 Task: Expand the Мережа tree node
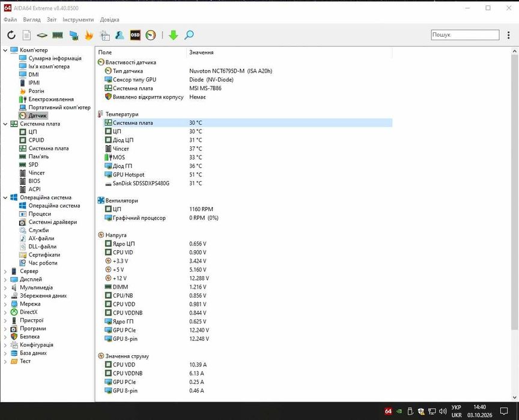(x=5, y=304)
